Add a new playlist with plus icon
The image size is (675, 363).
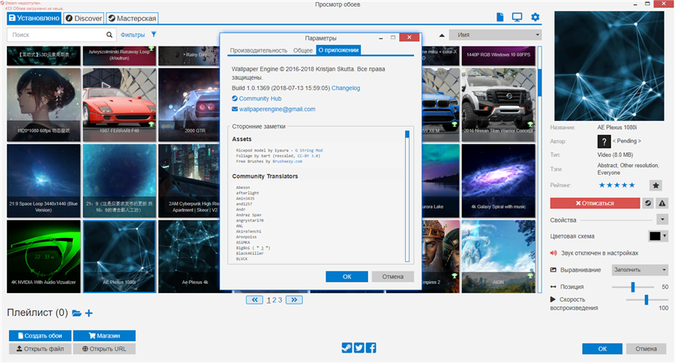(x=89, y=313)
